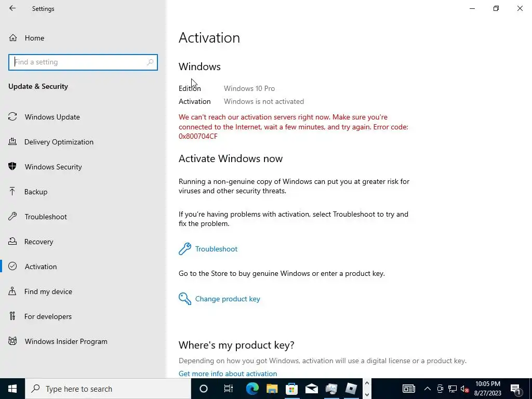Open the Action Center notifications

515,389
